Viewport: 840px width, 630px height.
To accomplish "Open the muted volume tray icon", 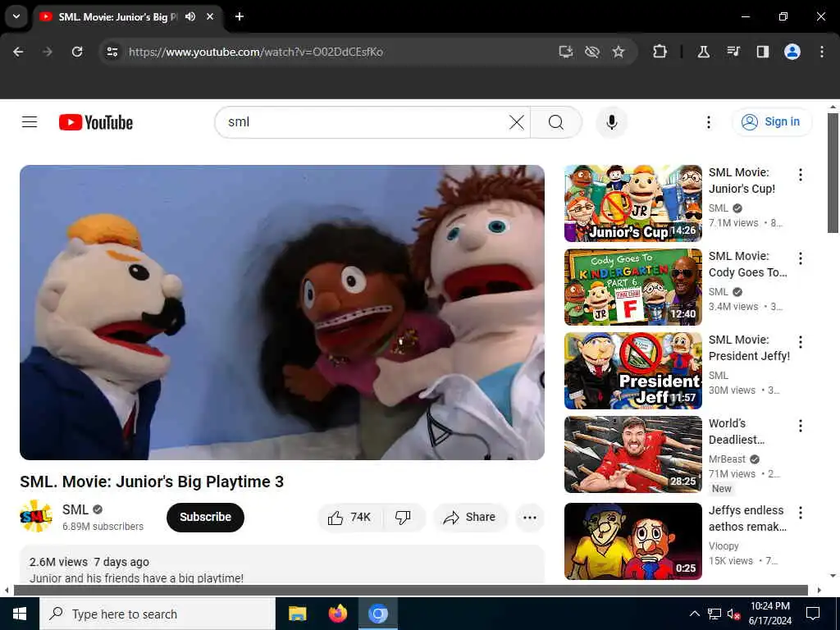I will (x=733, y=614).
